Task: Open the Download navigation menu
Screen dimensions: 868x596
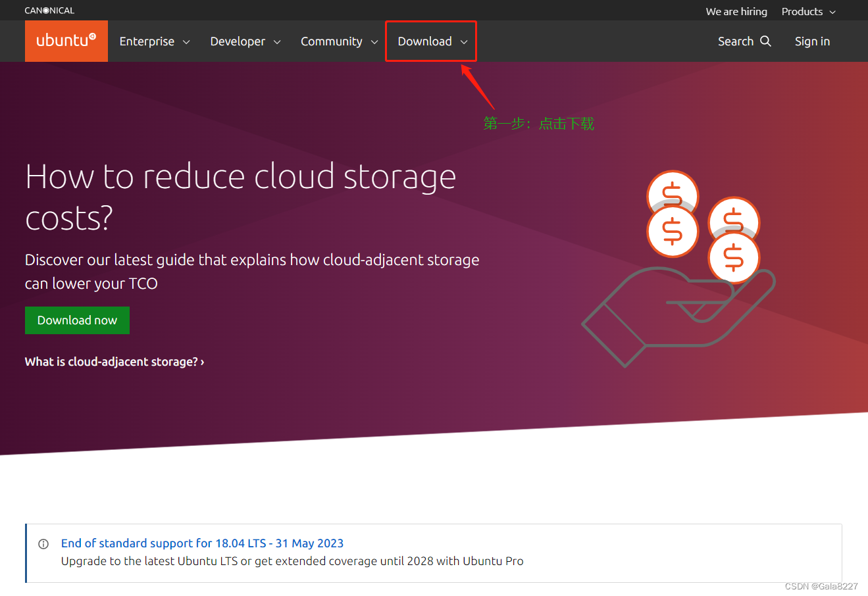Action: coord(432,41)
